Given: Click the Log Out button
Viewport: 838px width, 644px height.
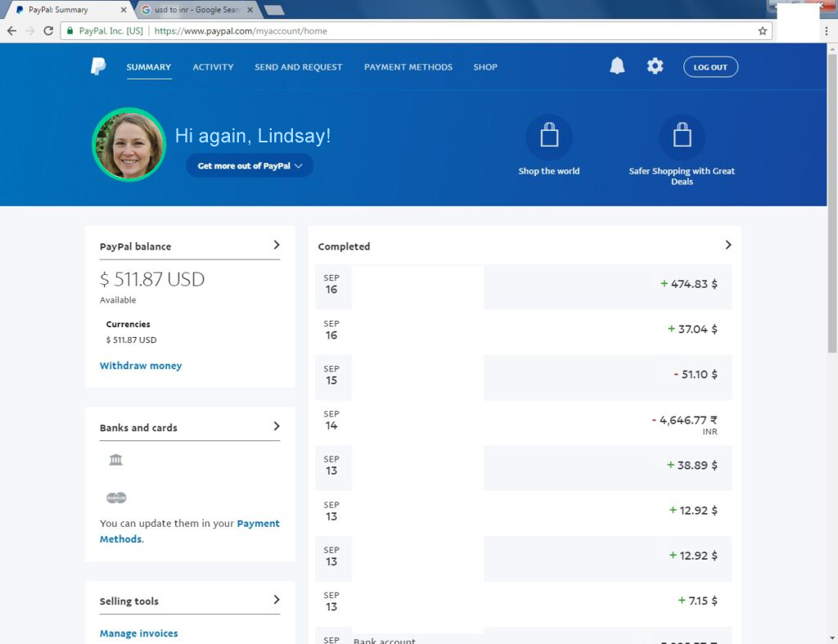Looking at the screenshot, I should click(x=710, y=67).
